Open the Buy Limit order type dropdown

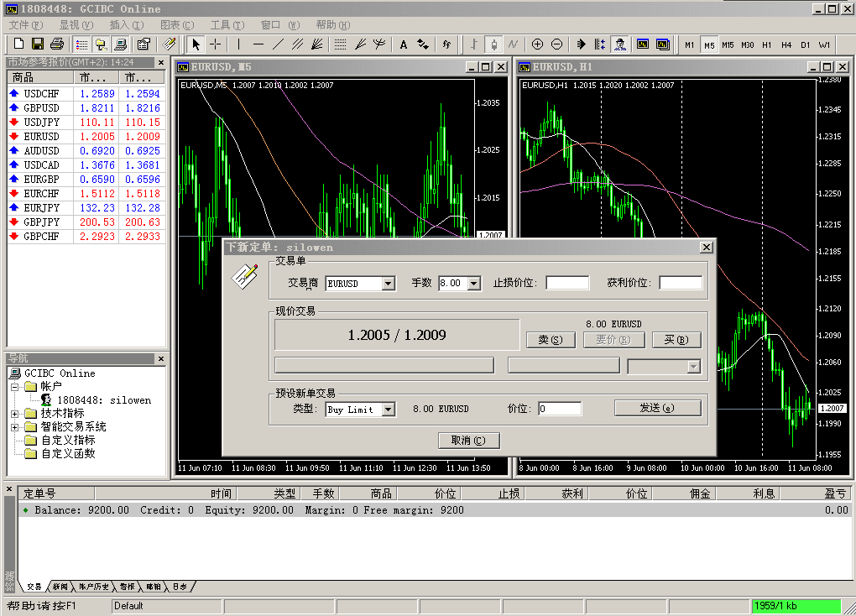click(x=388, y=410)
